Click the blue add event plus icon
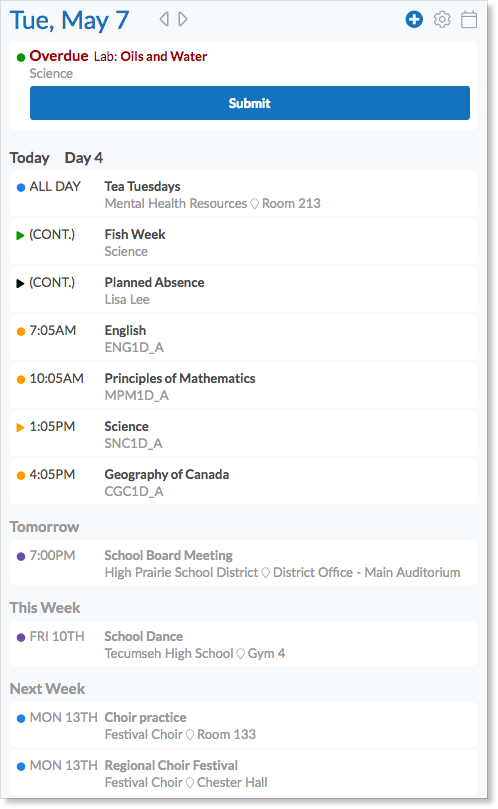Screen dimensions: 498x809 pos(414,20)
